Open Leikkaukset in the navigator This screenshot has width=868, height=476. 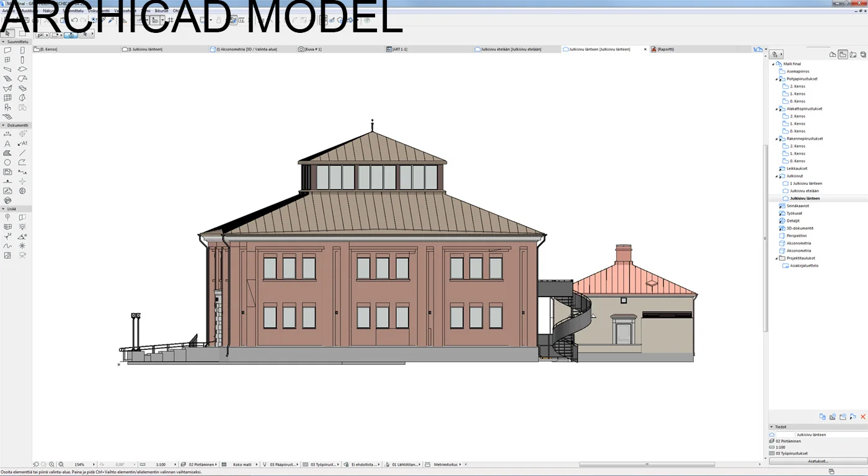pyautogui.click(x=797, y=169)
